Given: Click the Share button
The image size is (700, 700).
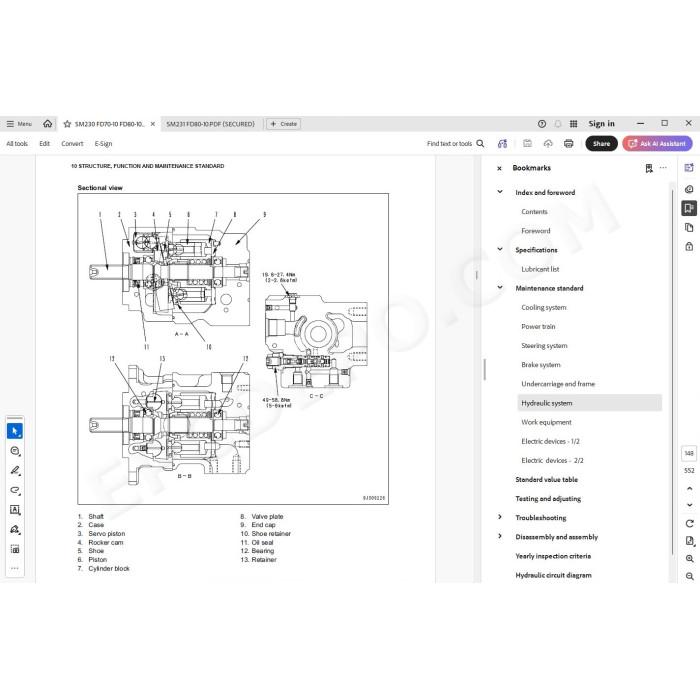Looking at the screenshot, I should pos(601,143).
